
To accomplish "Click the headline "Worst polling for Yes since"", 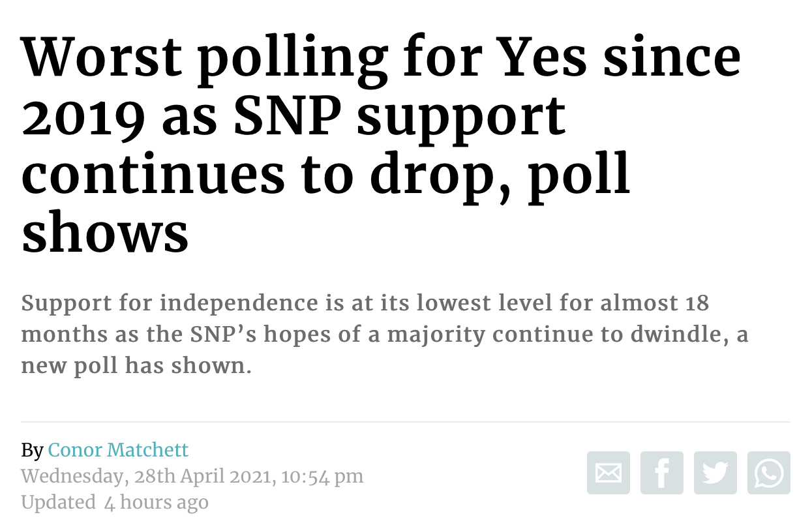I will pyautogui.click(x=381, y=57).
